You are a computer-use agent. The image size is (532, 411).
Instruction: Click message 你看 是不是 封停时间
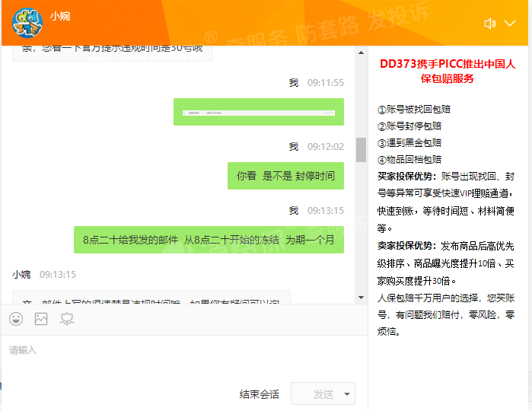(285, 176)
